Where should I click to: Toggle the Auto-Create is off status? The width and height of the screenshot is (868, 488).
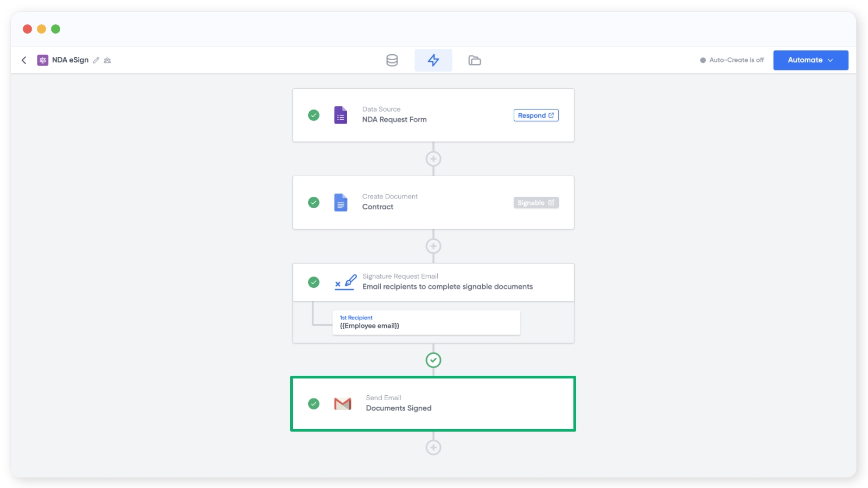pyautogui.click(x=732, y=60)
